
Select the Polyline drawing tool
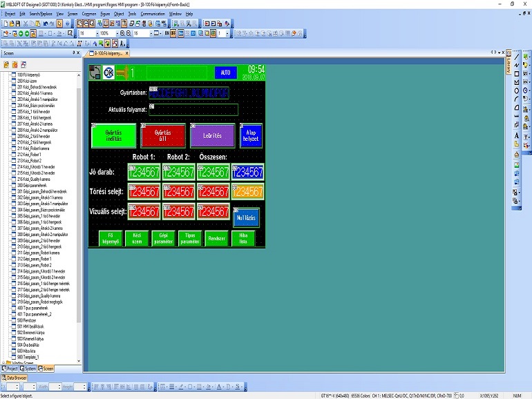point(516,65)
